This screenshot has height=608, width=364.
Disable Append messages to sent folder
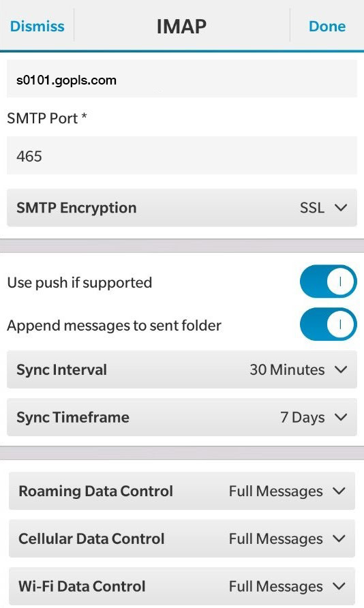[328, 324]
